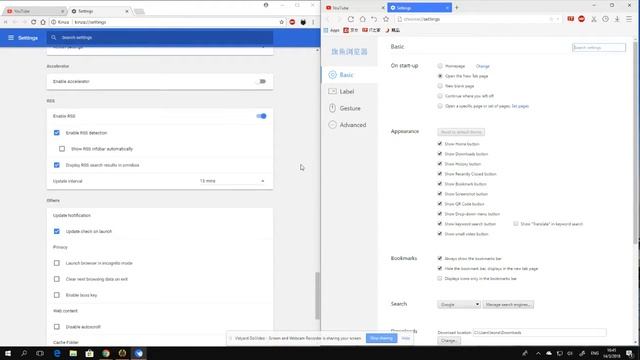The height and width of the screenshot is (360, 640).
Task: Uncheck Display RSS search results in omnibox
Action: point(57,165)
